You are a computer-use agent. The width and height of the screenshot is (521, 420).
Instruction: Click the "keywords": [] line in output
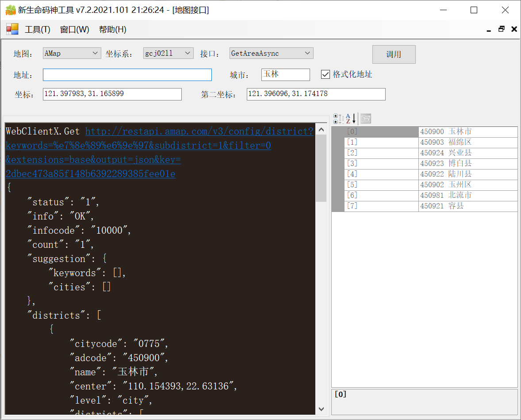[87, 273]
